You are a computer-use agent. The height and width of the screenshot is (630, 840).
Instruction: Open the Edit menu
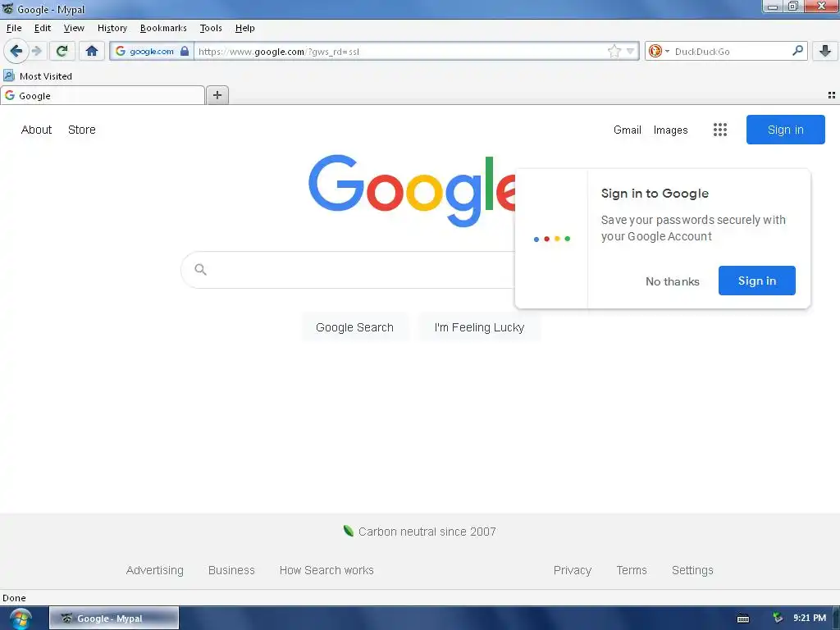43,28
